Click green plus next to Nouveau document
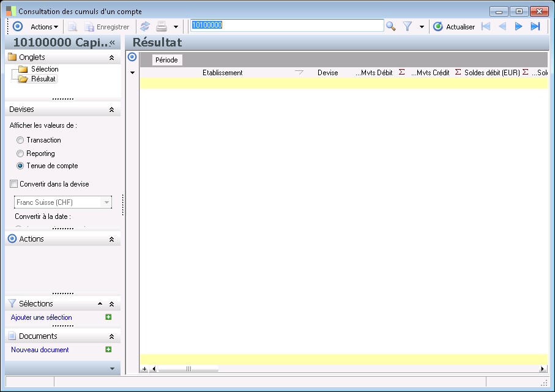The image size is (555, 392). pyautogui.click(x=108, y=350)
